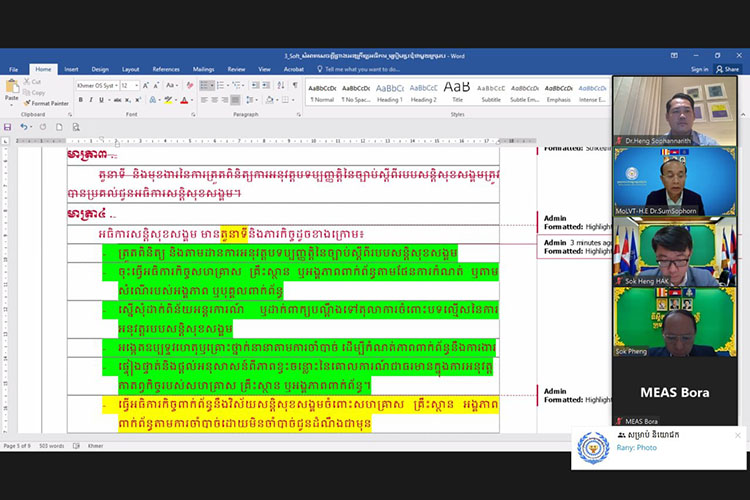The image size is (750, 500).
Task: Click Tell me what you want search box
Action: pos(362,69)
